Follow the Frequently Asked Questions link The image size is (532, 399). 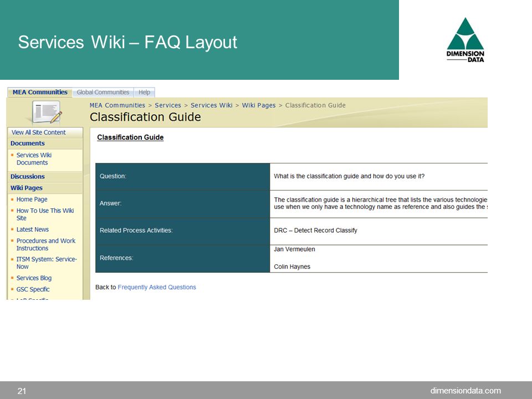point(157,287)
